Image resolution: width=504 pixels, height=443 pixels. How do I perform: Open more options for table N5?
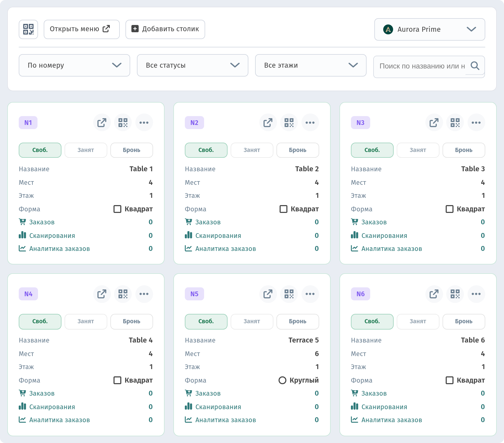click(310, 294)
